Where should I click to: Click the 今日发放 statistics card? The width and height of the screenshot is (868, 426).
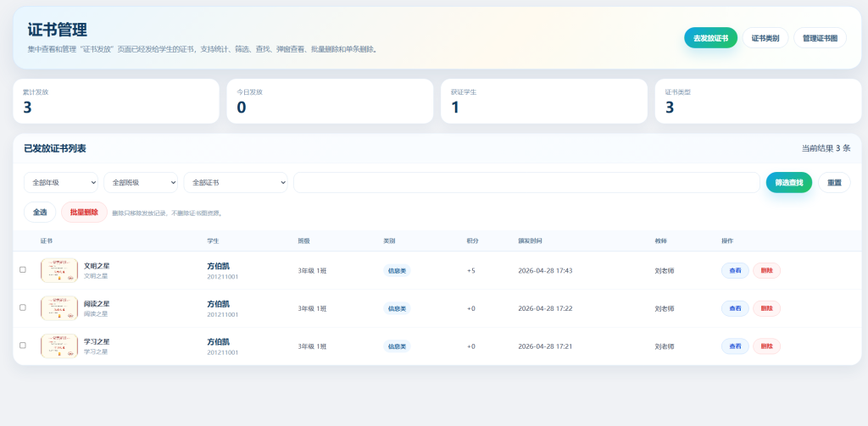[330, 102]
